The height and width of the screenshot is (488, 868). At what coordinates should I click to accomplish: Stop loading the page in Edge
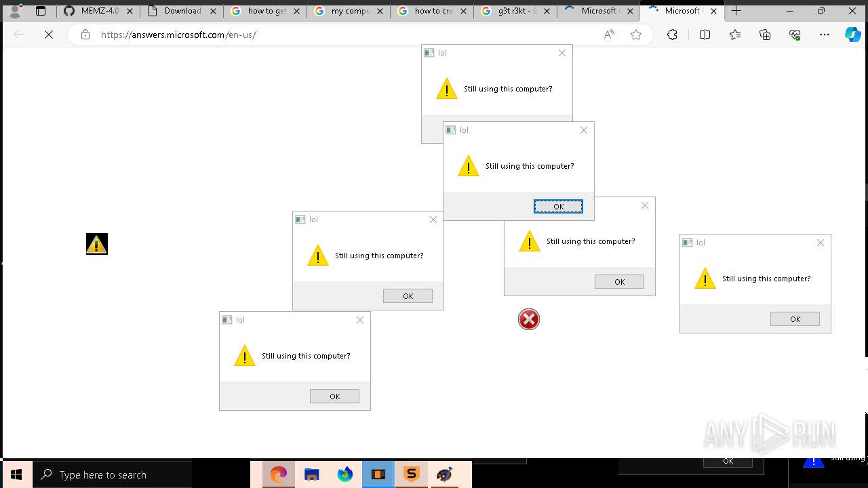(x=49, y=35)
